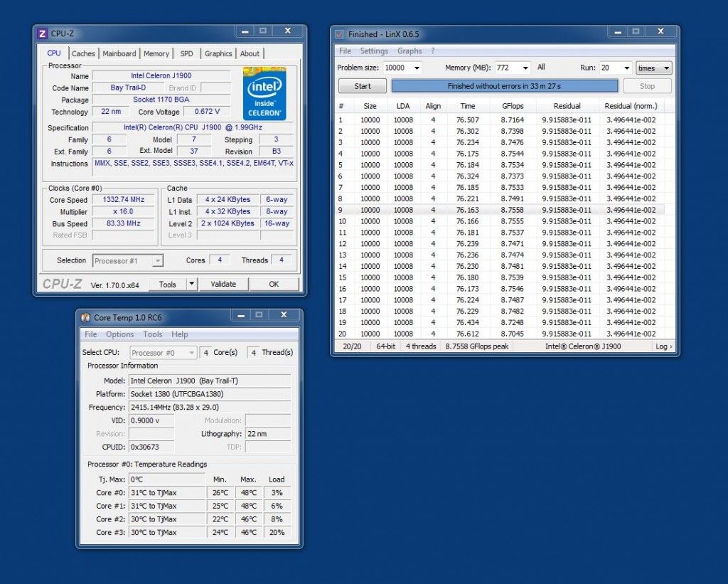Click the CPU-Z app icon in title bar
The width and height of the screenshot is (728, 584).
pos(42,33)
